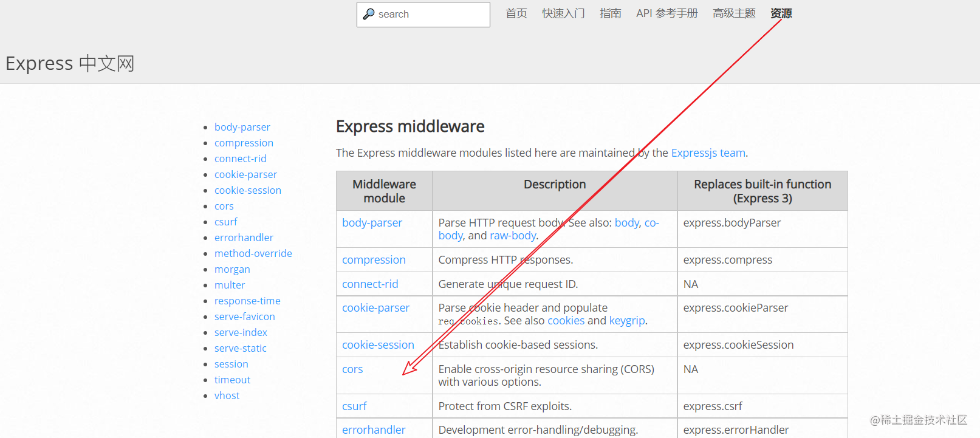Open the API 参考手册 menu item
The image size is (980, 438).
pos(667,13)
